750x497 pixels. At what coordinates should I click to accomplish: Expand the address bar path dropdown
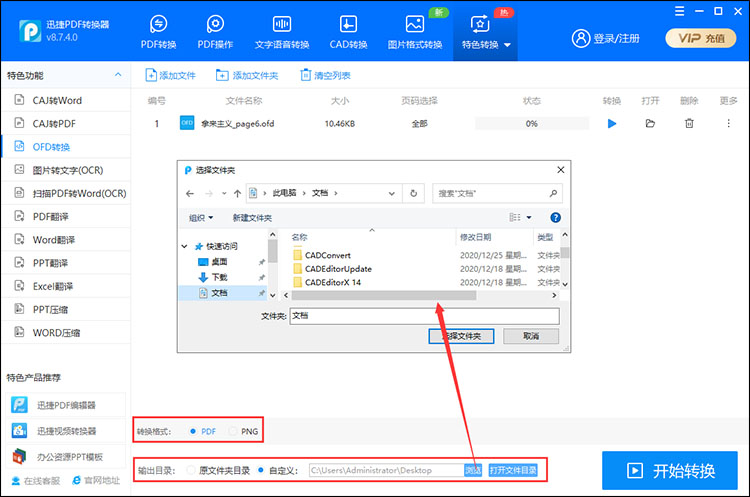click(392, 194)
